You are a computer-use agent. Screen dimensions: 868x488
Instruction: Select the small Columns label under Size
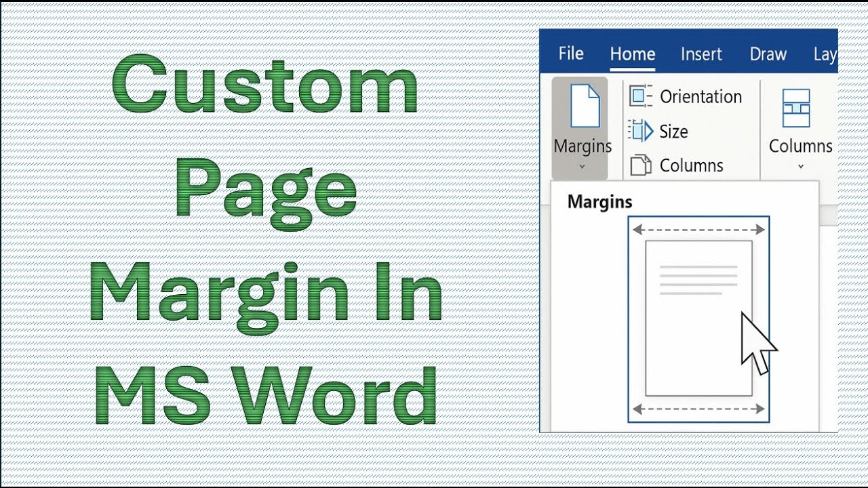pos(691,165)
